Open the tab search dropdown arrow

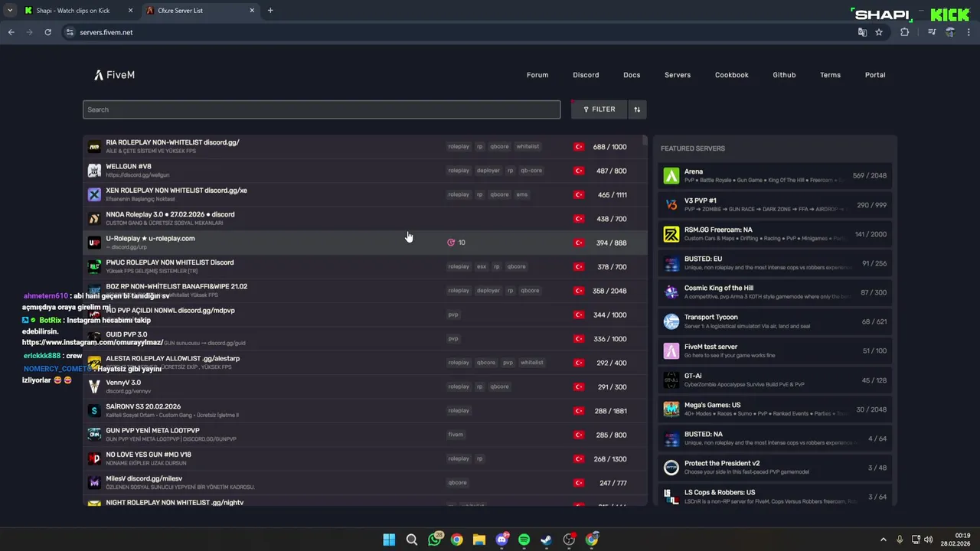click(x=9, y=11)
